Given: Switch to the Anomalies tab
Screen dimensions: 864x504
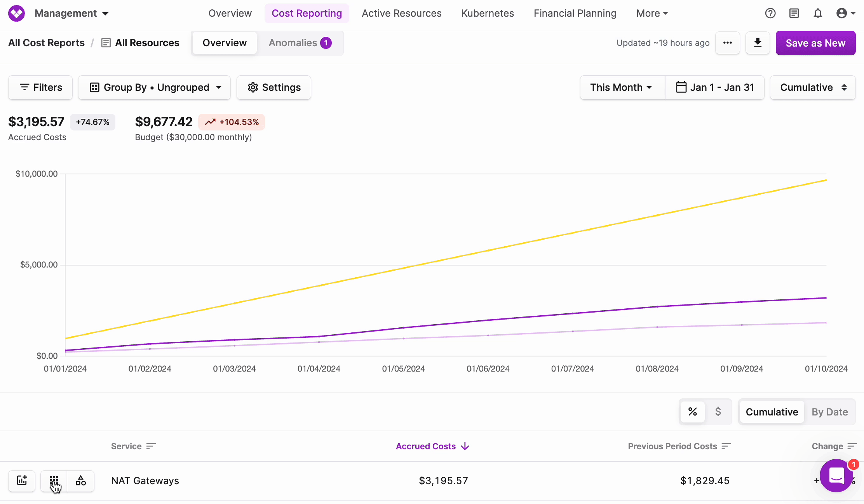Looking at the screenshot, I should pyautogui.click(x=300, y=43).
